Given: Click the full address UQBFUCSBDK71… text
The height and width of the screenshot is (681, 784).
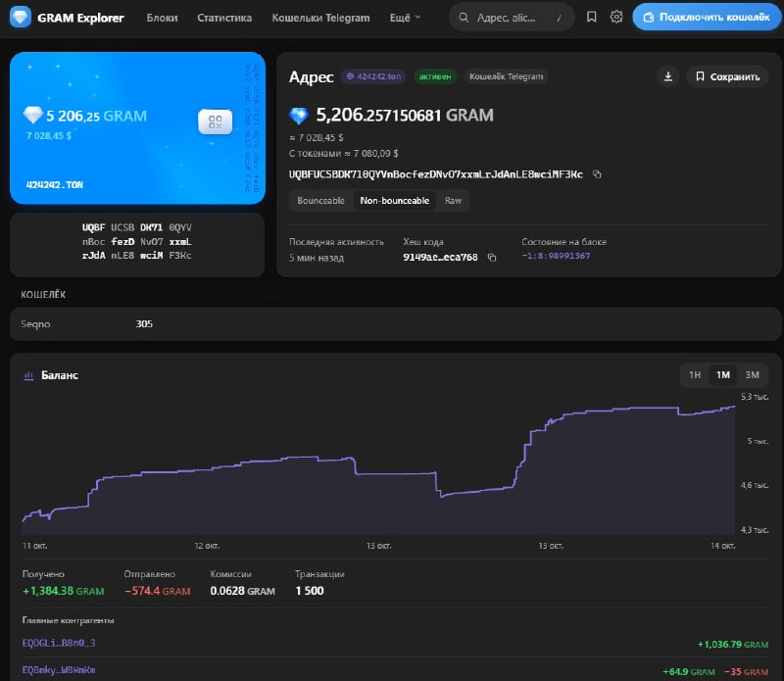Looking at the screenshot, I should (x=436, y=174).
